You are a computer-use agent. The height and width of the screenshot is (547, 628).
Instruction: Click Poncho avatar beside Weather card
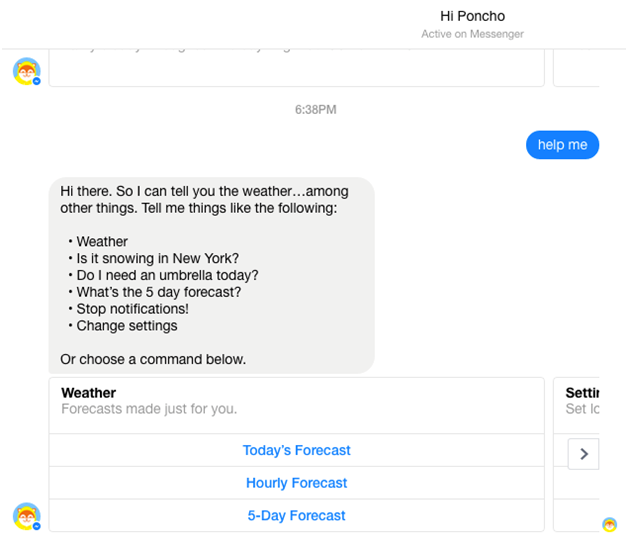26,517
